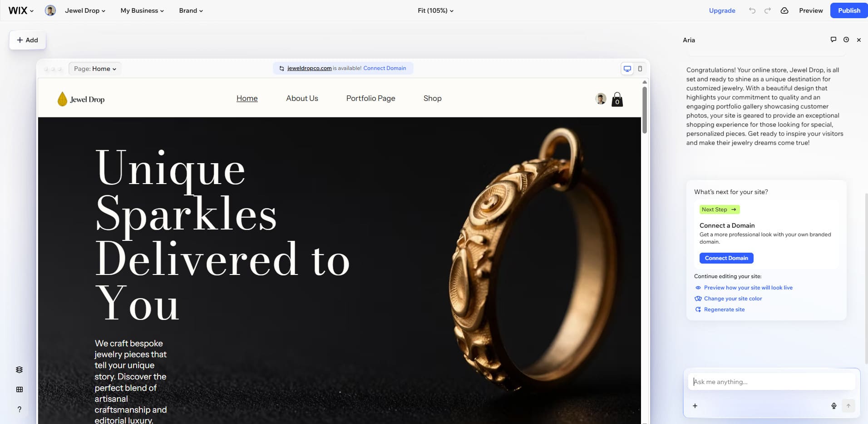
Task: Click the Ask me anything input field
Action: 771,382
